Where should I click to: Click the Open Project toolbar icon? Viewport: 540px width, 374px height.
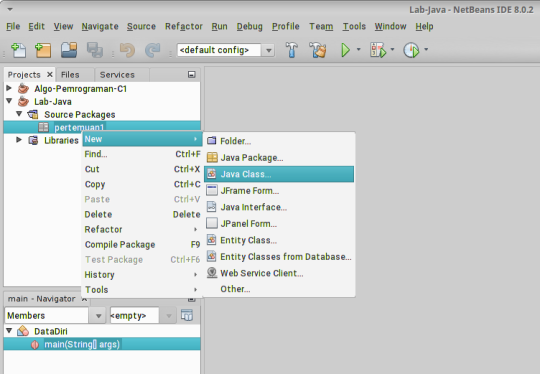click(69, 50)
